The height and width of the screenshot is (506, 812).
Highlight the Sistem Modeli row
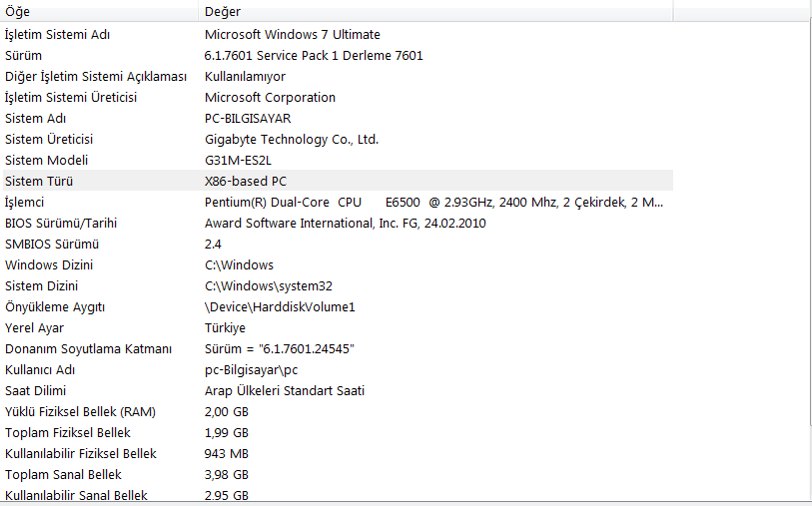(47, 161)
